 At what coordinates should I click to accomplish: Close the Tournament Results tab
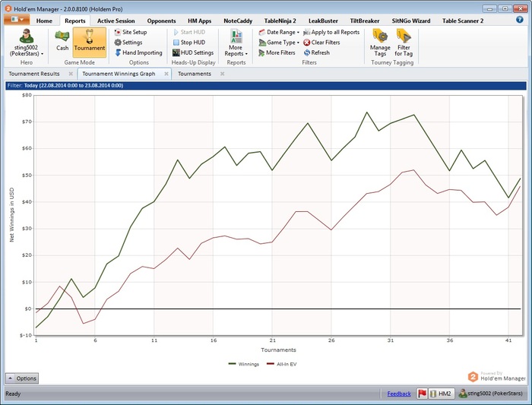point(71,74)
